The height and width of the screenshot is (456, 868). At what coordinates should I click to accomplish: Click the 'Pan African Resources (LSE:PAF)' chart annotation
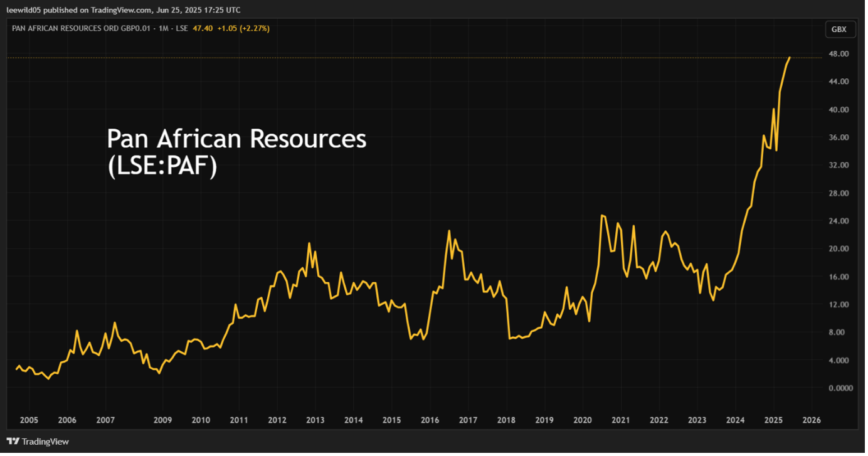[236, 153]
